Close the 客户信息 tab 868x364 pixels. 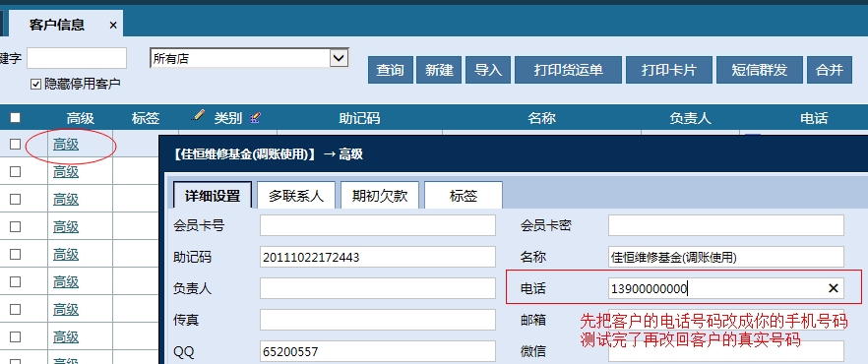coord(113,26)
